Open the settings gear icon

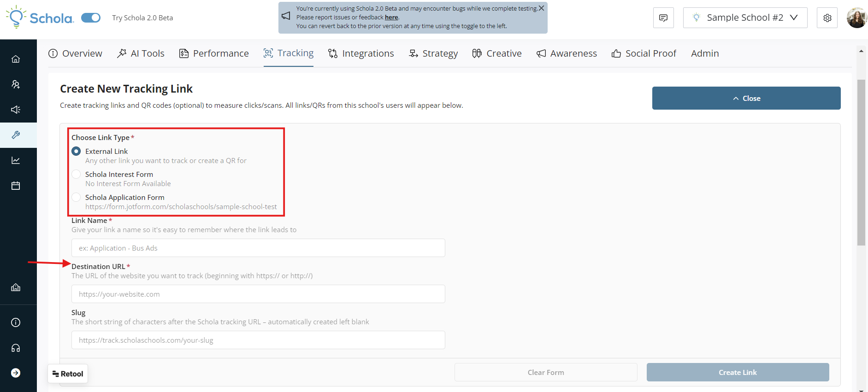coord(827,18)
